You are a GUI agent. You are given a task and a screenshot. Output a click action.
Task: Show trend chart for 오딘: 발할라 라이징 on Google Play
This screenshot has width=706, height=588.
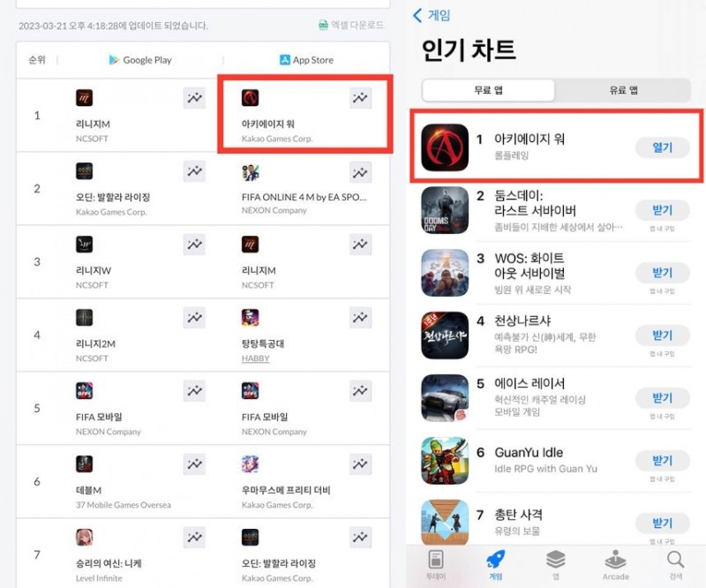(194, 171)
